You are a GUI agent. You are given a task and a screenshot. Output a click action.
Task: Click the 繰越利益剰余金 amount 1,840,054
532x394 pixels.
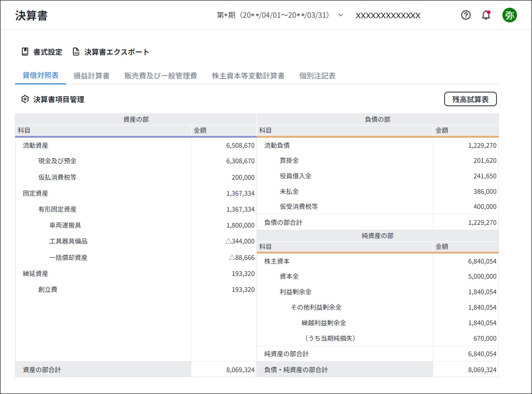tap(482, 323)
